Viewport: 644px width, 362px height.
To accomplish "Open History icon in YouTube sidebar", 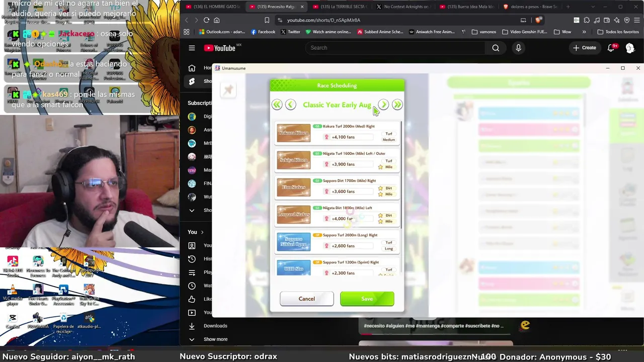I will pyautogui.click(x=192, y=259).
